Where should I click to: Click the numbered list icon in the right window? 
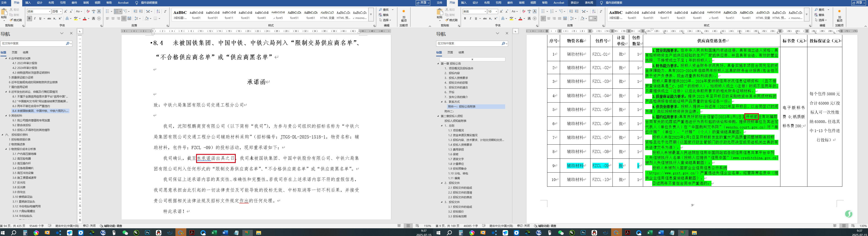click(552, 11)
